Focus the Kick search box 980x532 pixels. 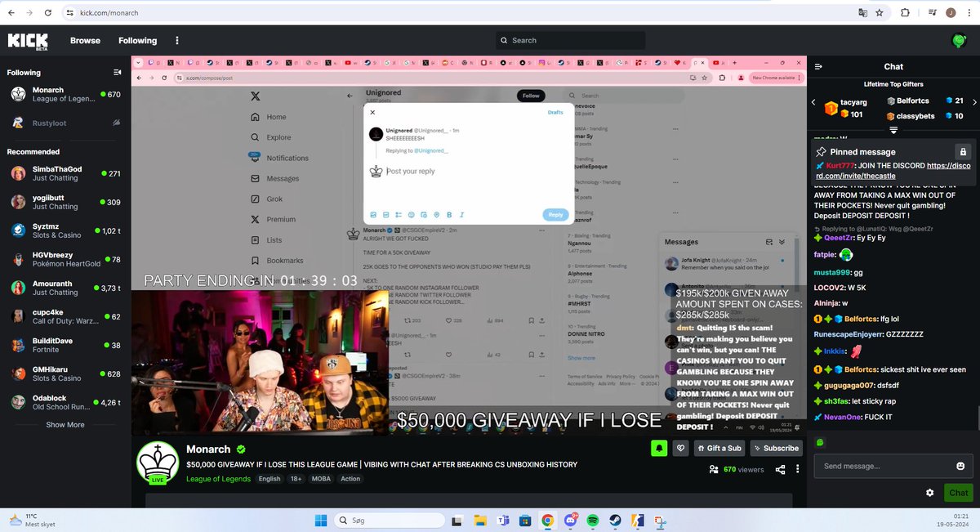click(x=570, y=40)
